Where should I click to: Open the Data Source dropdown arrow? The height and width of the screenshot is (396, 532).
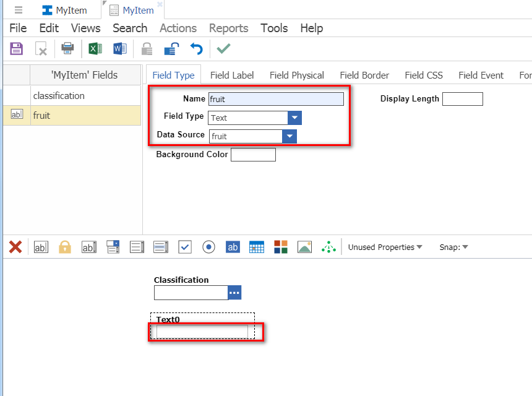coord(290,136)
